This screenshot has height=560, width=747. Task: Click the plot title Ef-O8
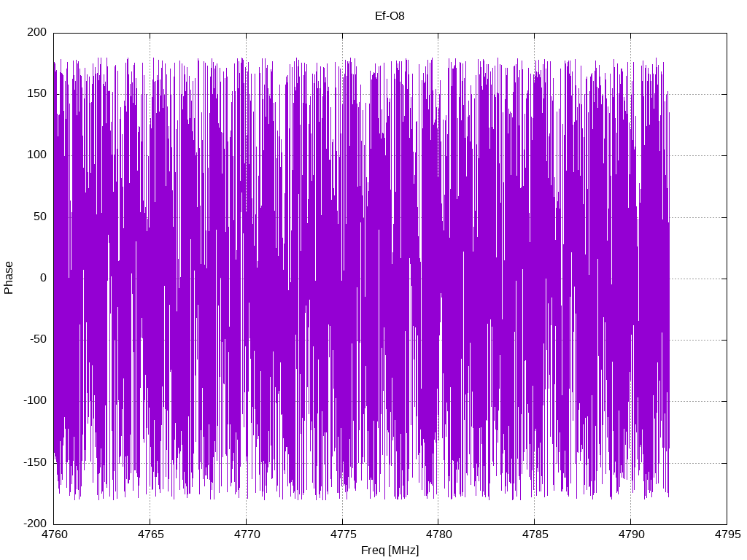(390, 16)
